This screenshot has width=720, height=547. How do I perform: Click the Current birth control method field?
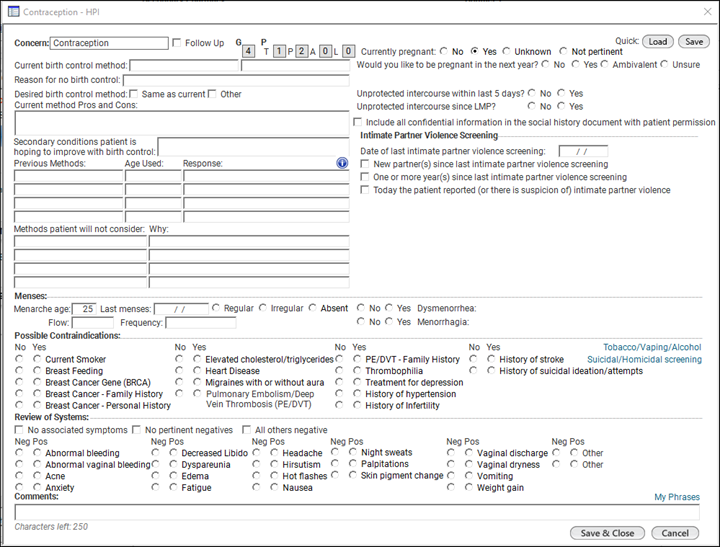[184, 66]
